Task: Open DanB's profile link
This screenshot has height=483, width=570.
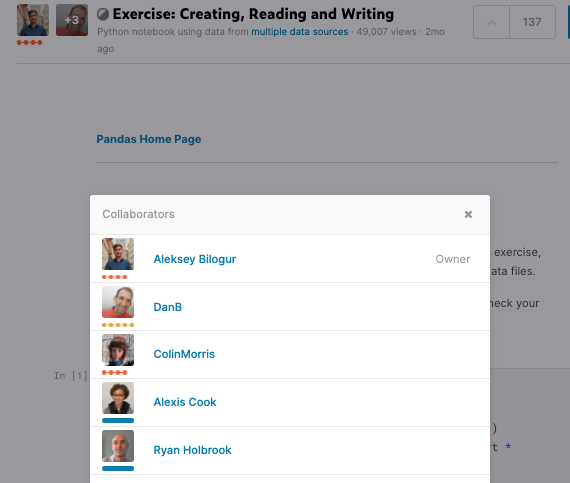Action: 168,307
